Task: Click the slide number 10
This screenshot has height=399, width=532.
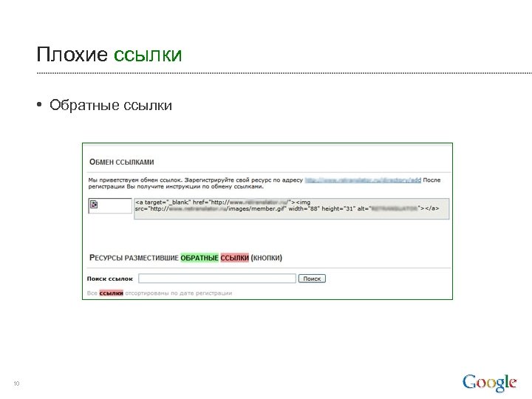Action: 16,383
